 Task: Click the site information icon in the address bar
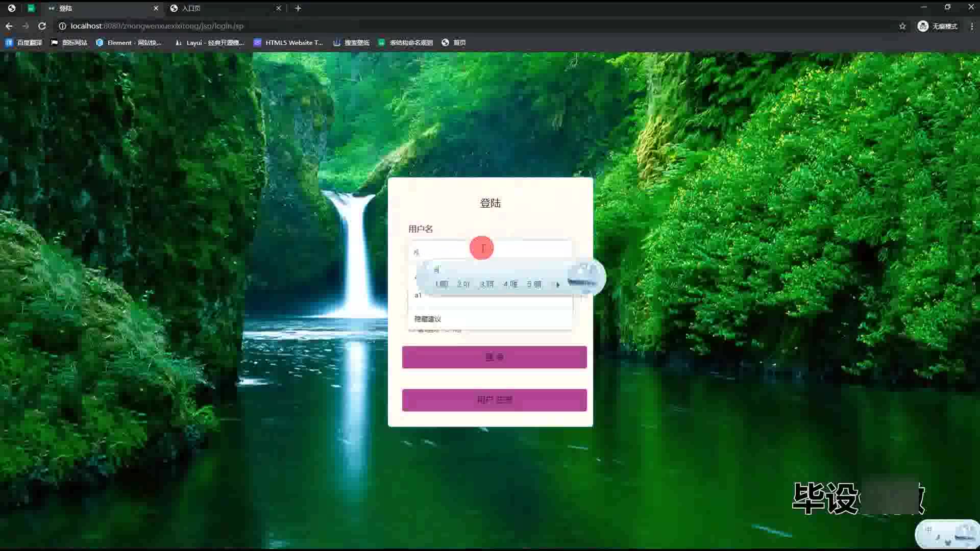point(62,26)
